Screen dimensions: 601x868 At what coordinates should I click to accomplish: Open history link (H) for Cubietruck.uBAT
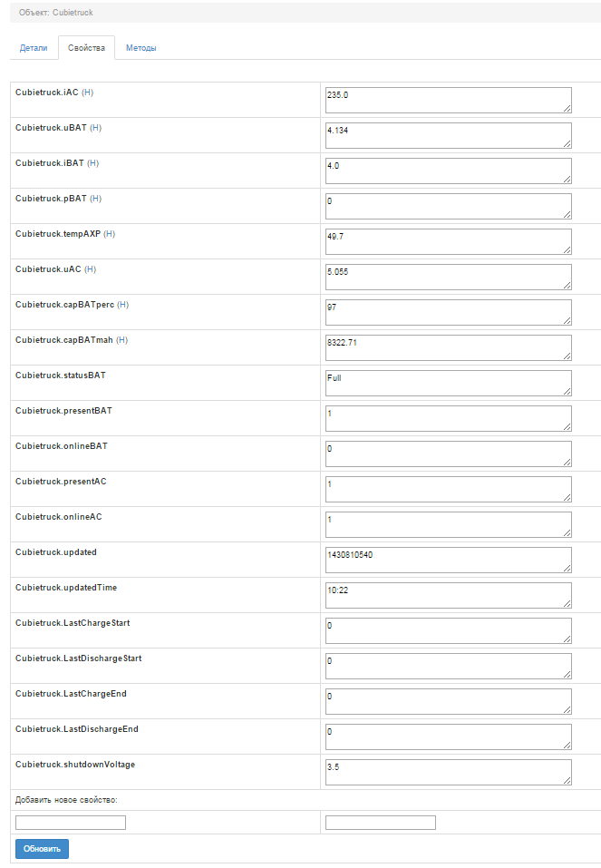(95, 128)
